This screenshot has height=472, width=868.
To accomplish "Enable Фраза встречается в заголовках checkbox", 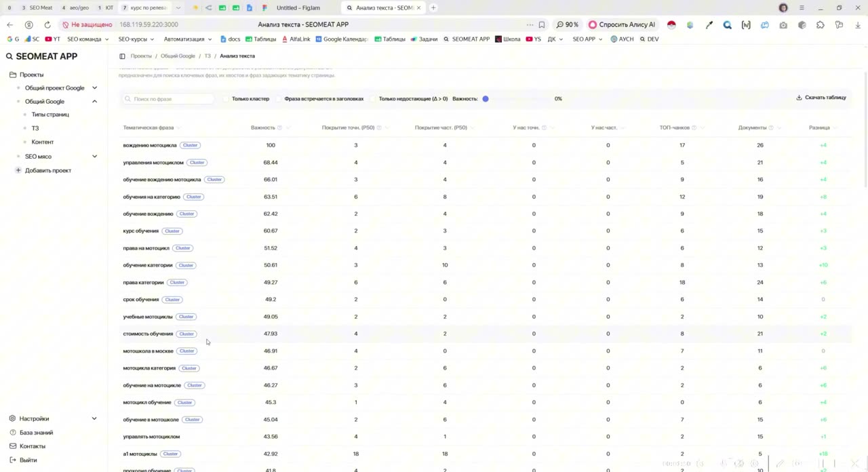I will point(279,99).
